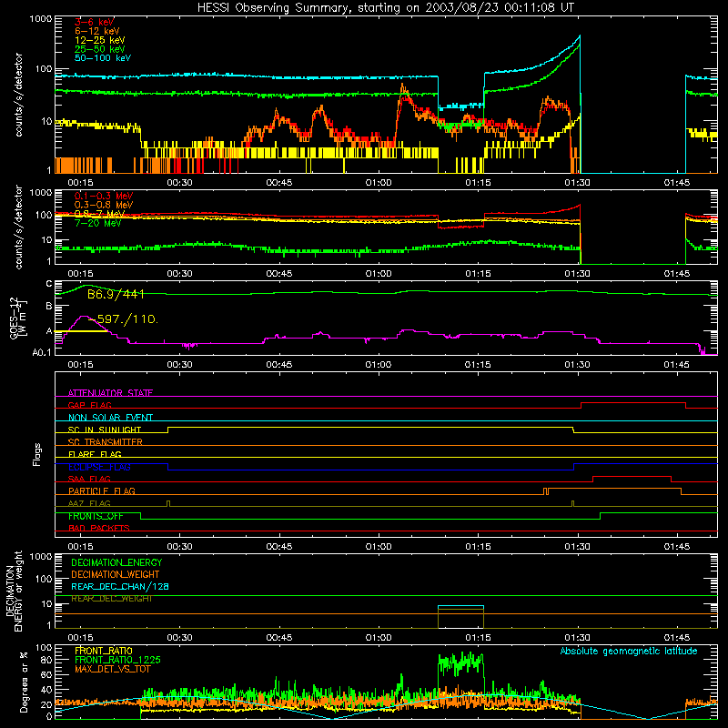The height and width of the screenshot is (728, 728).
Task: Click the NON_SOLAR_EVENT flag label
Action: [x=110, y=418]
